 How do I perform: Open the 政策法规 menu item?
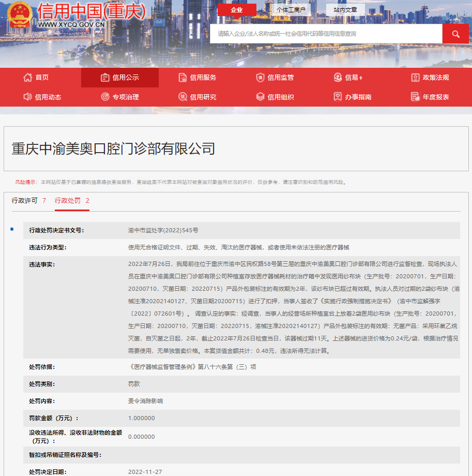pyautogui.click(x=435, y=78)
